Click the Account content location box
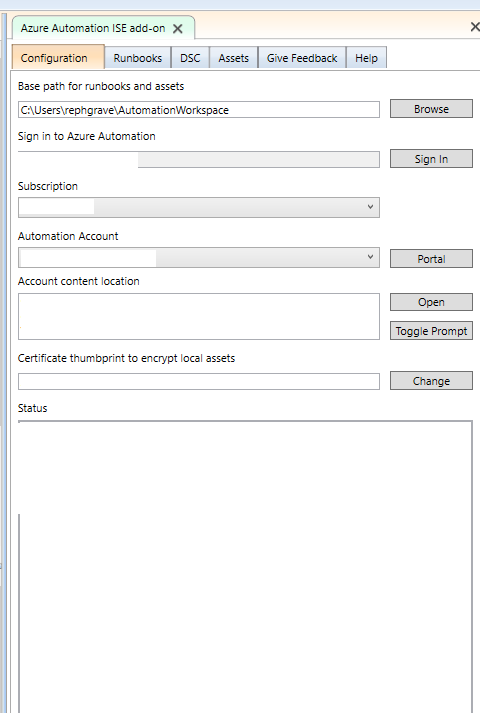The image size is (480, 713). pyautogui.click(x=199, y=316)
